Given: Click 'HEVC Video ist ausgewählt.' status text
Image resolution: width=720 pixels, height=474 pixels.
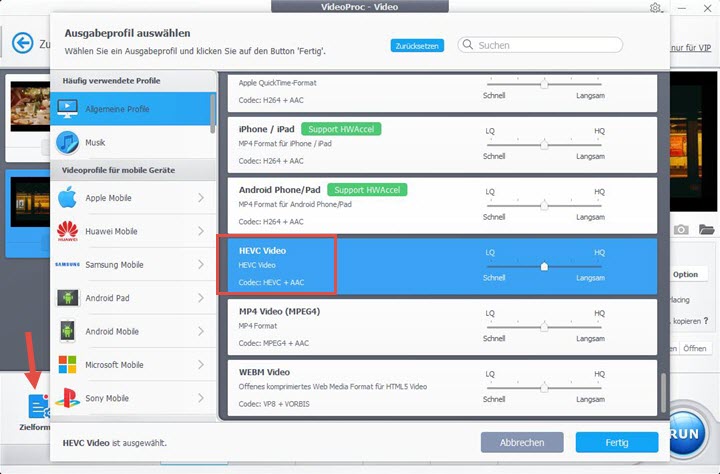Looking at the screenshot, I should tap(115, 443).
